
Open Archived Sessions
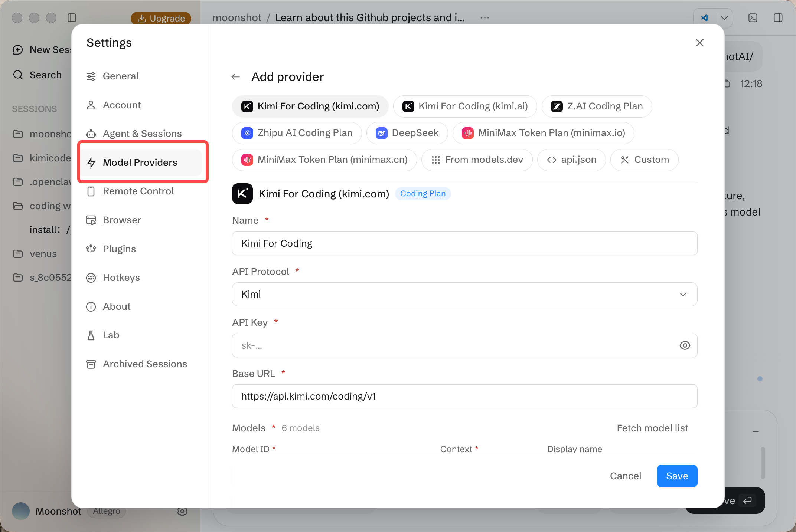click(141, 364)
